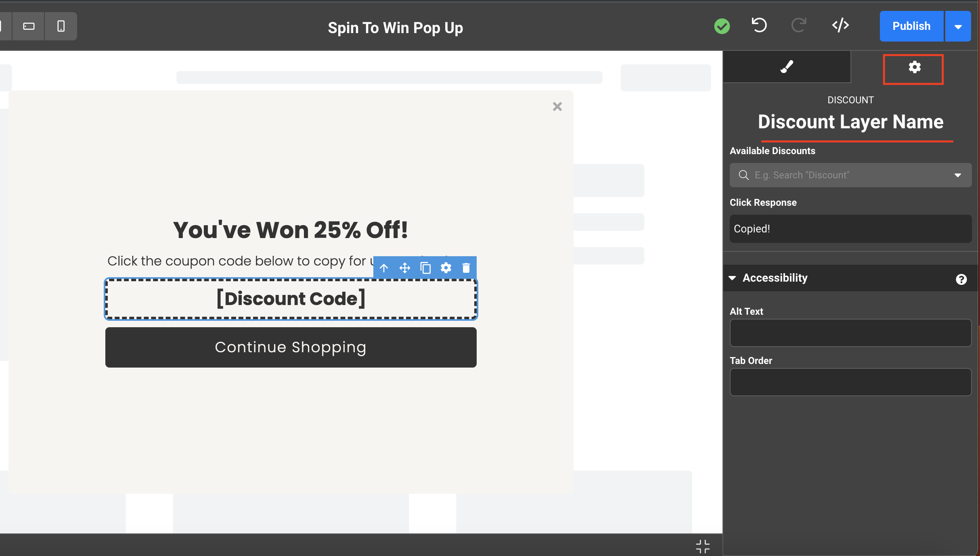Select parent element with up arrow
This screenshot has width=980, height=556.
tap(384, 268)
